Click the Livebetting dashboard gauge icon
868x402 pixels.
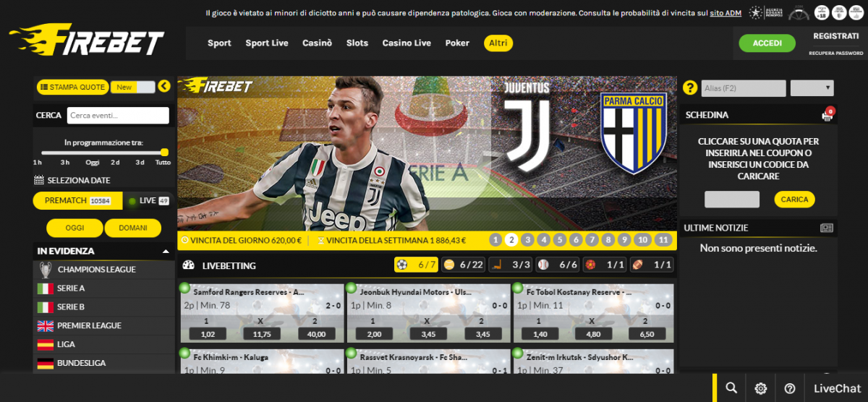(x=189, y=265)
